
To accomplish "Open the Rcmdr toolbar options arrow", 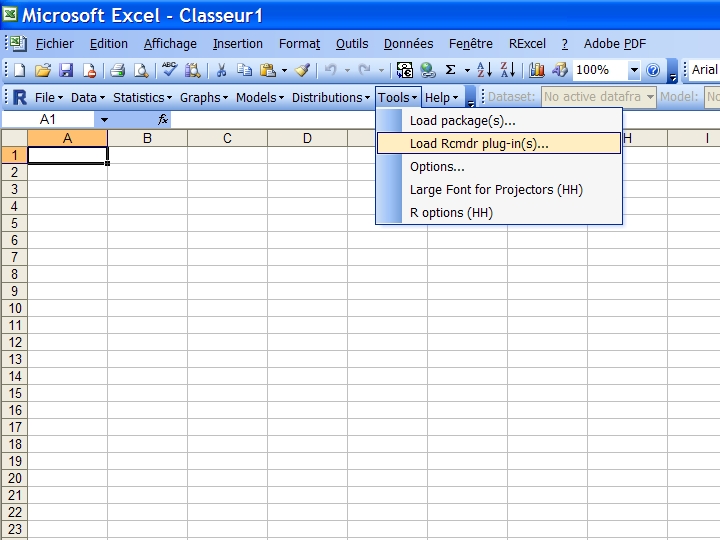I will click(x=471, y=97).
